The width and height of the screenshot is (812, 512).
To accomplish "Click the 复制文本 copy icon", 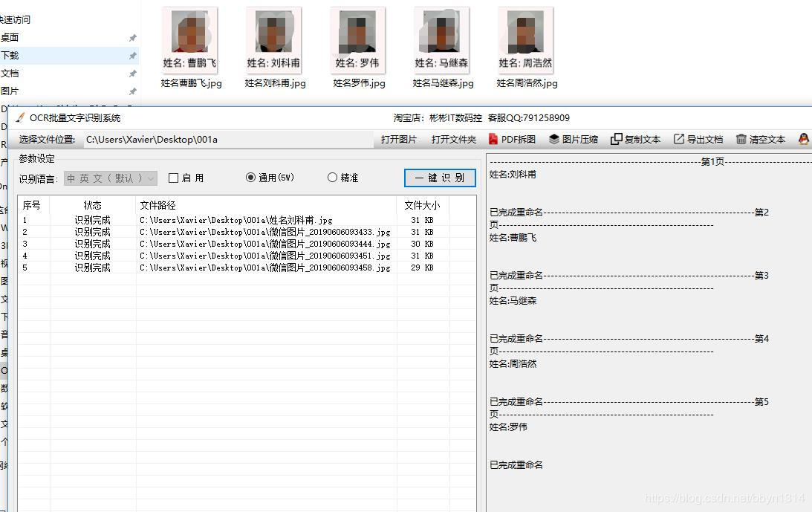I will point(617,139).
